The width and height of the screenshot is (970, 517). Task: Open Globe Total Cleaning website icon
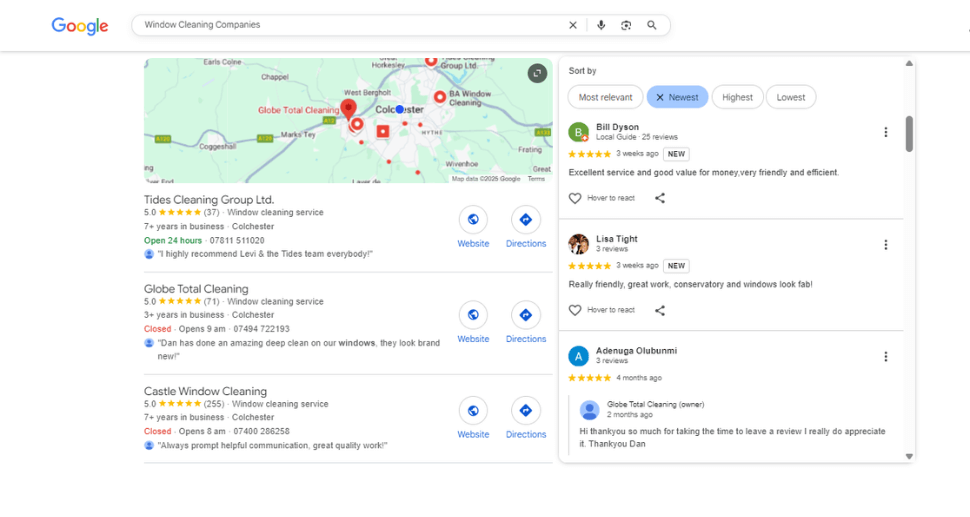coord(473,315)
